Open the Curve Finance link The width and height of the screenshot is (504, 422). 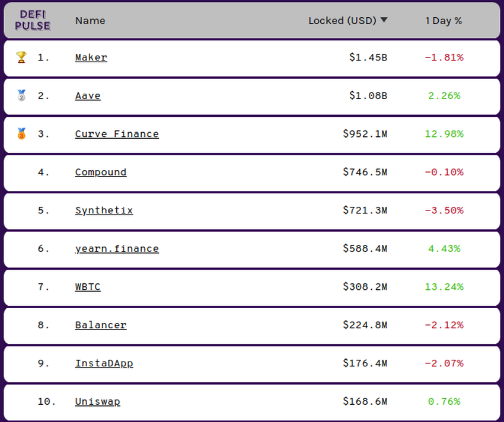tap(117, 134)
